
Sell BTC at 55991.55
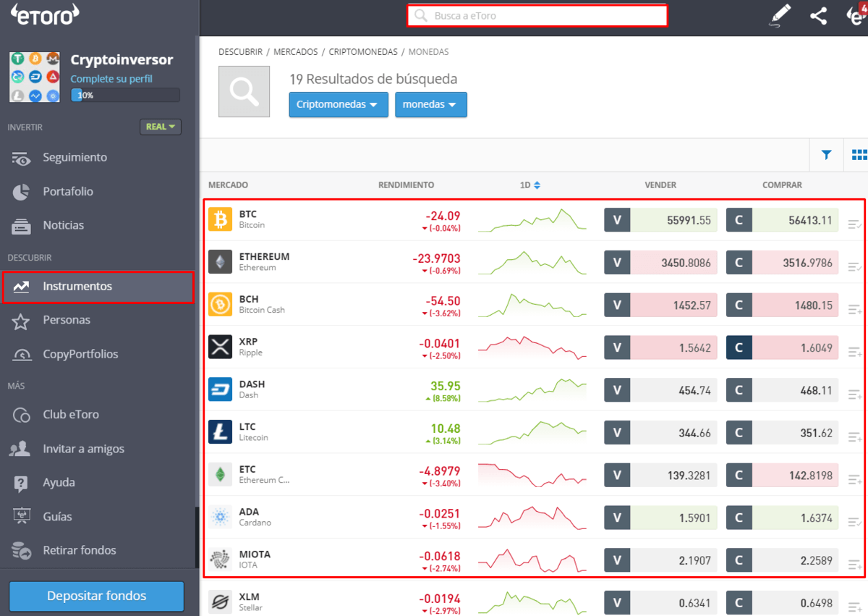pyautogui.click(x=660, y=220)
